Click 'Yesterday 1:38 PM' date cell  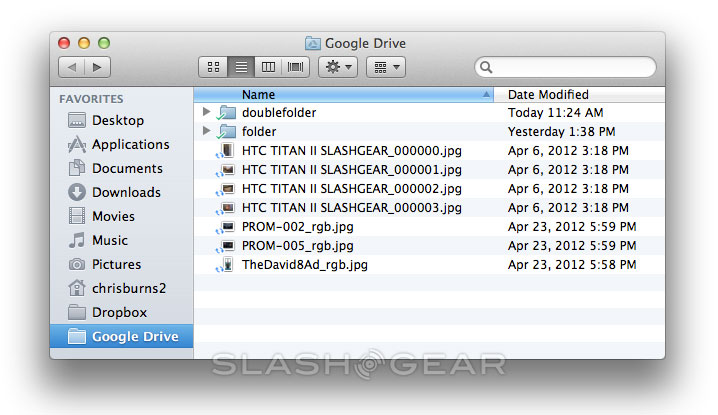pyautogui.click(x=561, y=131)
